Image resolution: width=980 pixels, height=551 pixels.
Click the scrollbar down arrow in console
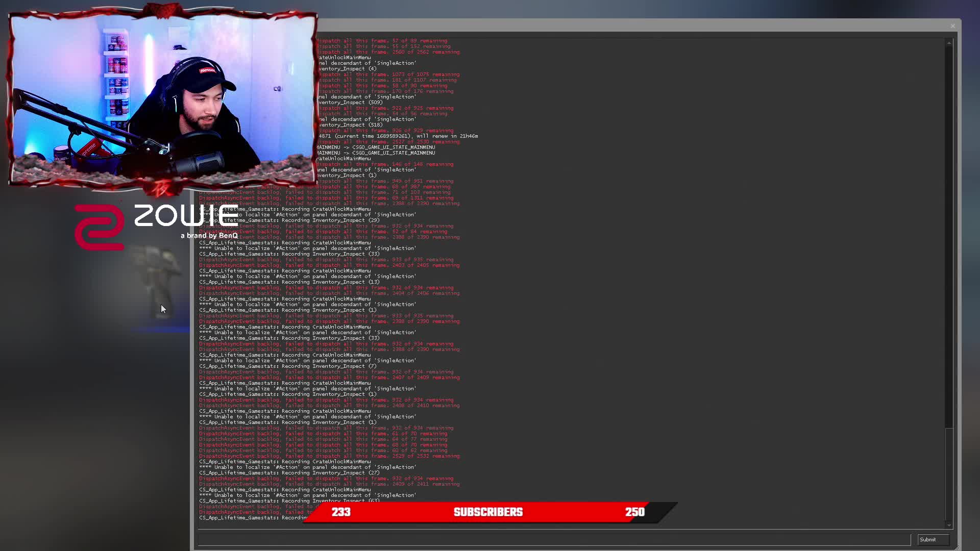coord(949,524)
